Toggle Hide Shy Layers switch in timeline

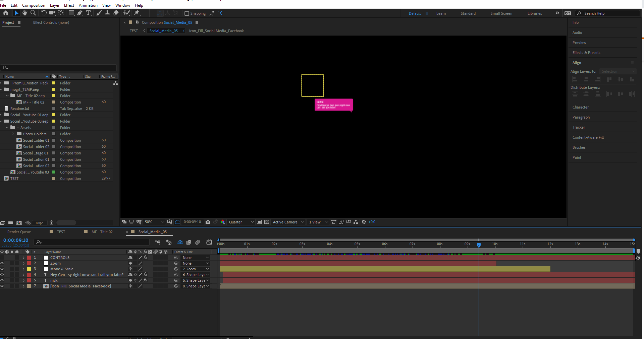pyautogui.click(x=180, y=242)
